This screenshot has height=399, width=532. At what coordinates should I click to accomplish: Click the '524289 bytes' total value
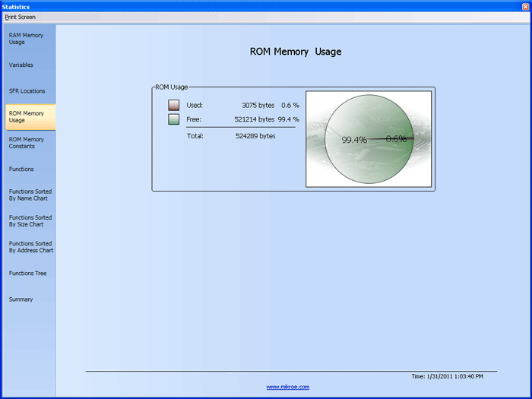pyautogui.click(x=255, y=136)
